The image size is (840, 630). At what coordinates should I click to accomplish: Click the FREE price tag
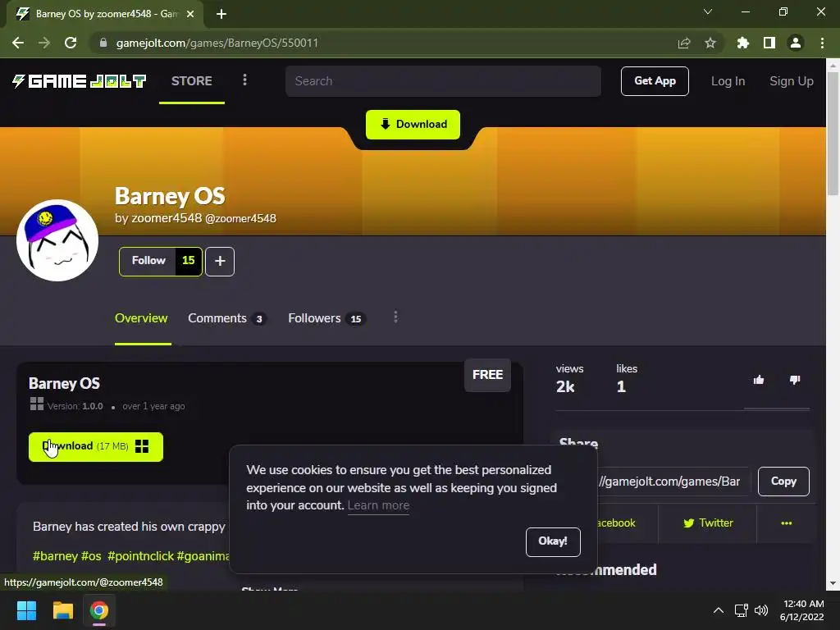[x=487, y=374]
